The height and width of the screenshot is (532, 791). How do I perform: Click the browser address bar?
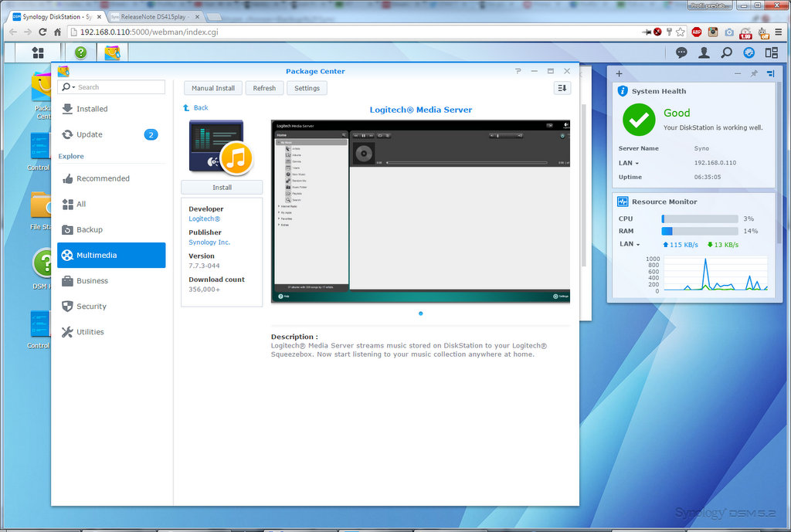353,32
